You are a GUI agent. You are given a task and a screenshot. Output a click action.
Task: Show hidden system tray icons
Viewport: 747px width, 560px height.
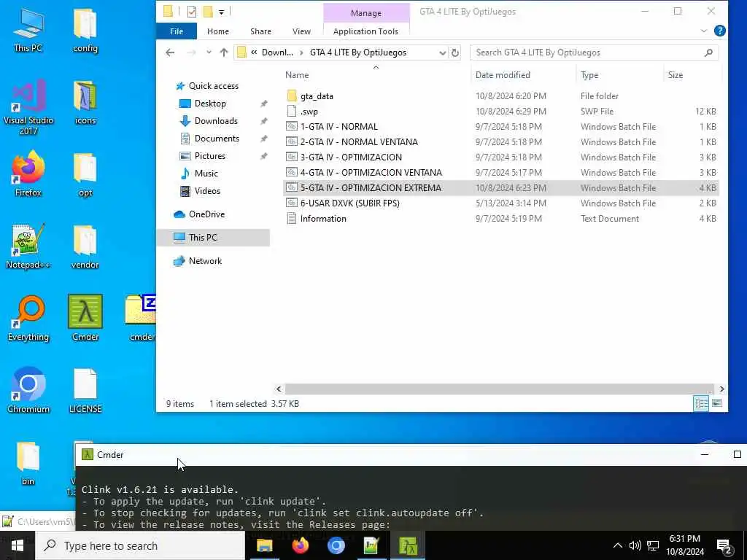point(617,545)
